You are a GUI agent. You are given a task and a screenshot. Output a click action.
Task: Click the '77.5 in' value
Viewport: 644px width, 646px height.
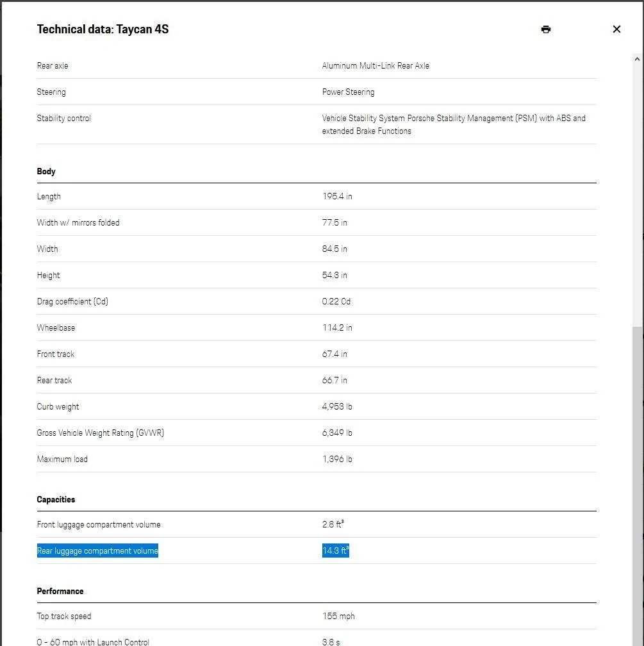(334, 223)
